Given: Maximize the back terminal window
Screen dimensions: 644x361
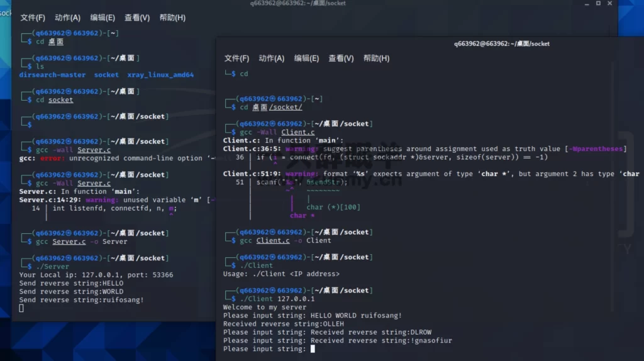Looking at the screenshot, I should pos(599,3).
